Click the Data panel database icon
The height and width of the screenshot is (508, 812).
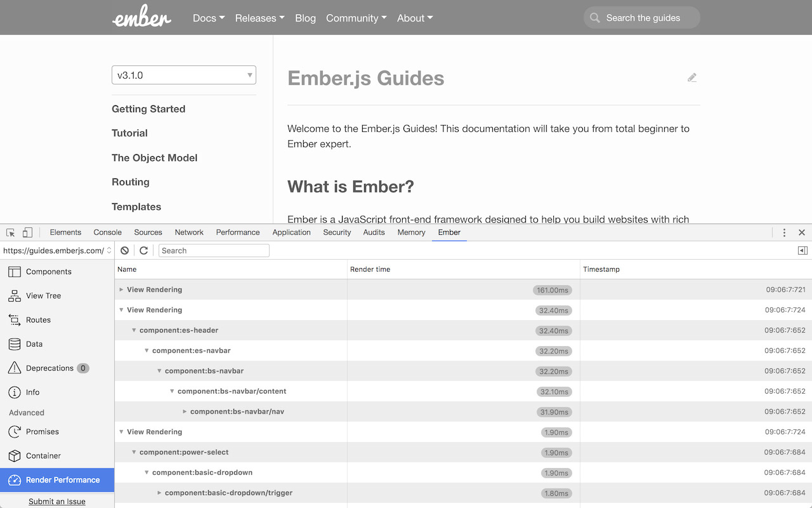(x=14, y=344)
